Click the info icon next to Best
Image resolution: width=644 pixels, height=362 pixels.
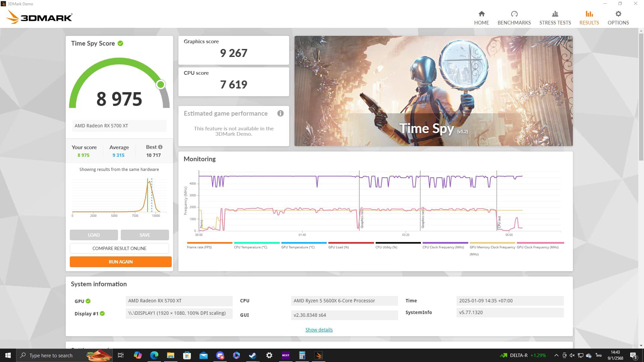pyautogui.click(x=160, y=147)
